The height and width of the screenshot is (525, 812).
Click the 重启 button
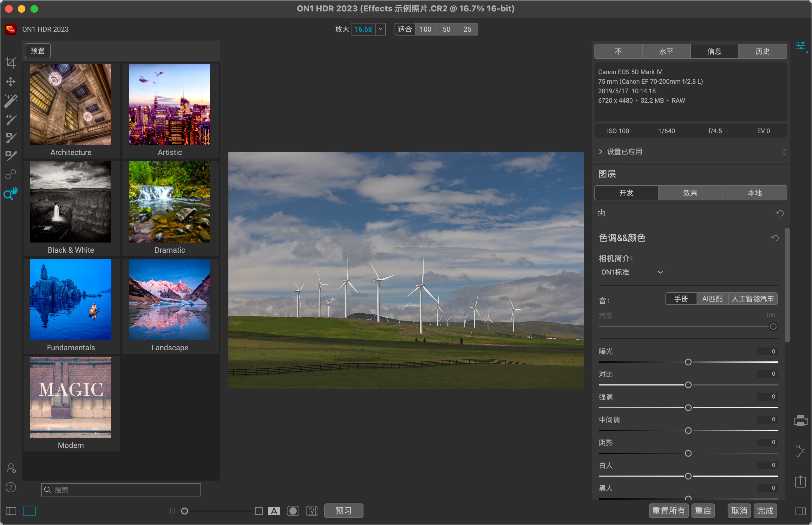[x=703, y=511]
